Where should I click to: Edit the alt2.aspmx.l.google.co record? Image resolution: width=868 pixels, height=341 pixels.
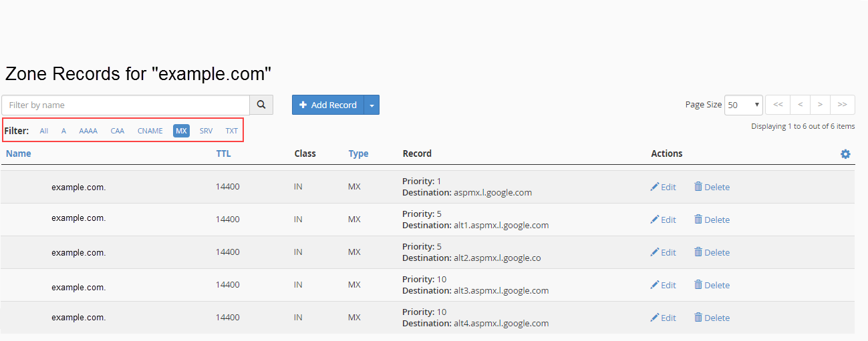click(663, 253)
